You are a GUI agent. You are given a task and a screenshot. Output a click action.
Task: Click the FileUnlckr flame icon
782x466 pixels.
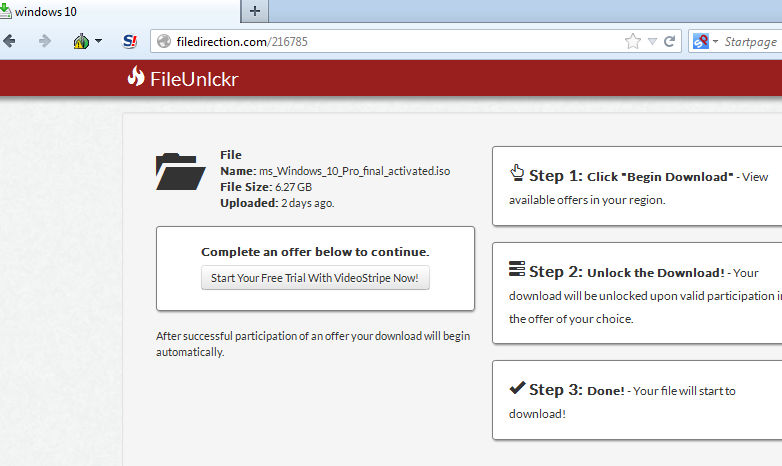(136, 76)
